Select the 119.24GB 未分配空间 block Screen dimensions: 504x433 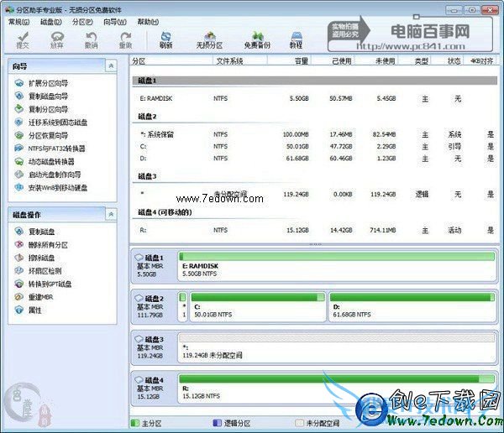tap(337, 347)
